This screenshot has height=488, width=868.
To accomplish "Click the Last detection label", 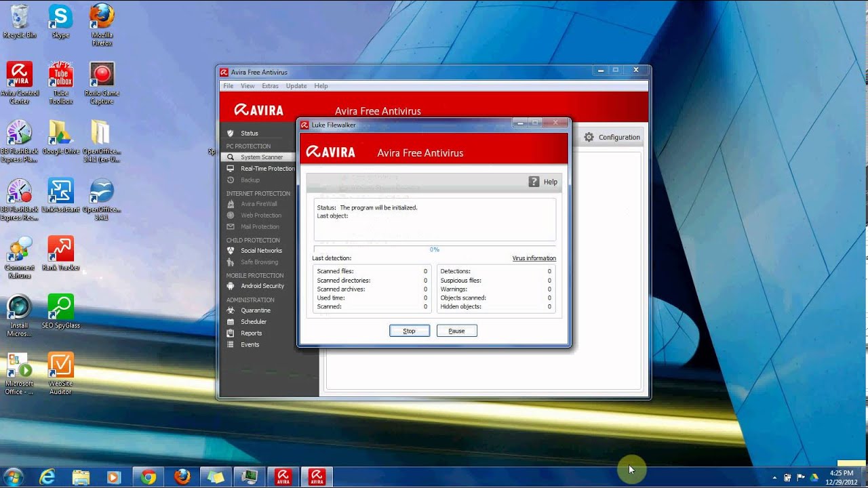I will coord(332,258).
